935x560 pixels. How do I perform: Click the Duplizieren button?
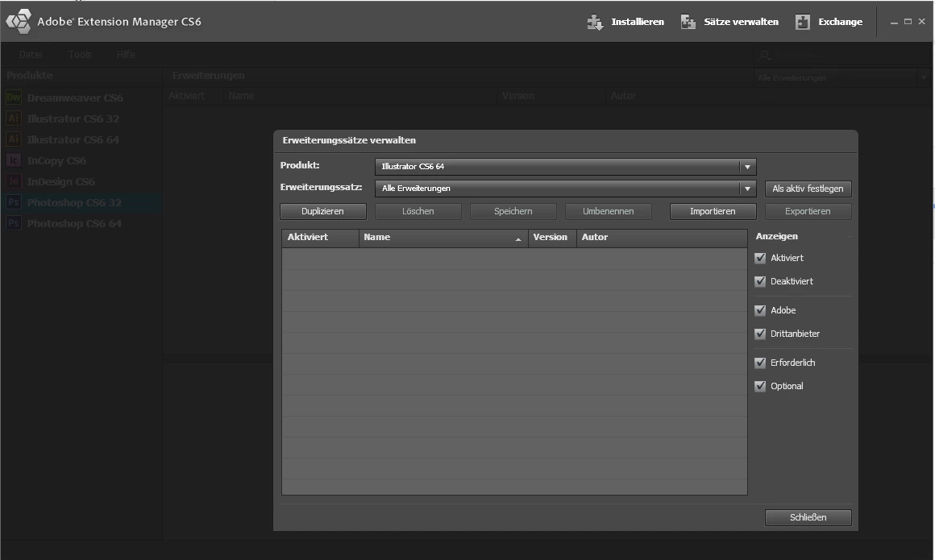tap(322, 211)
